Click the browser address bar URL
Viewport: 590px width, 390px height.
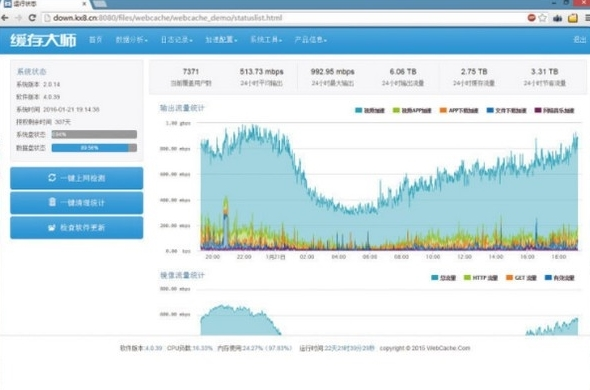[167, 18]
